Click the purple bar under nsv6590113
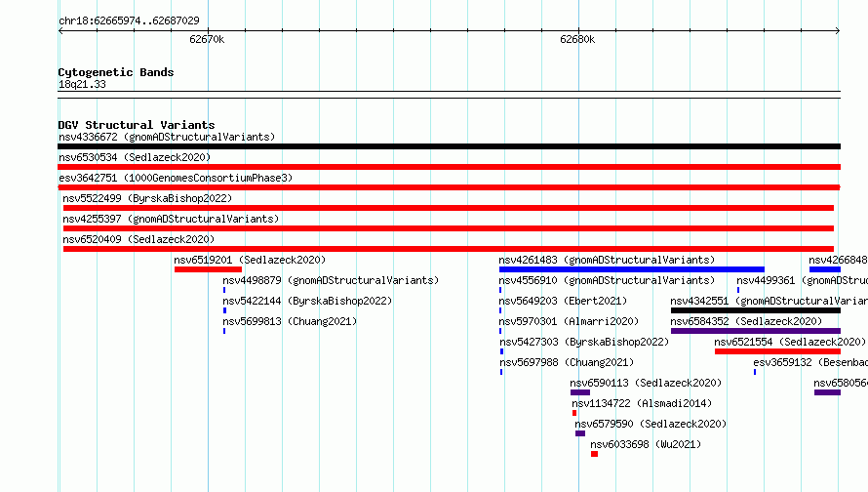Image resolution: width=868 pixels, height=492 pixels. [x=580, y=392]
